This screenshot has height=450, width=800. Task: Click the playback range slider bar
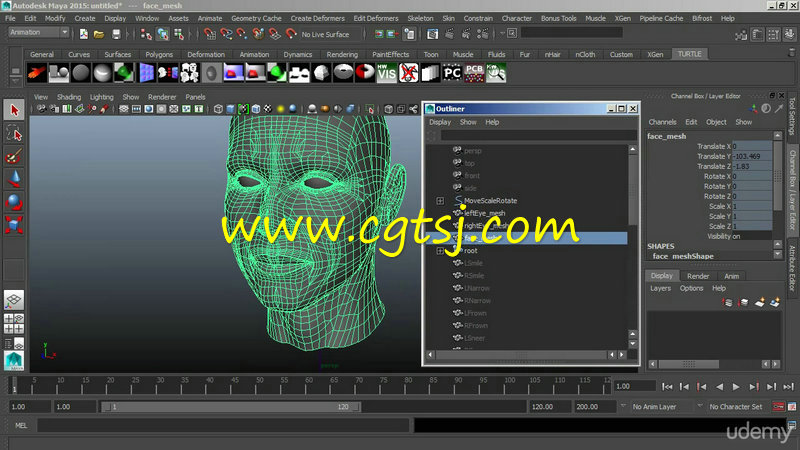231,407
